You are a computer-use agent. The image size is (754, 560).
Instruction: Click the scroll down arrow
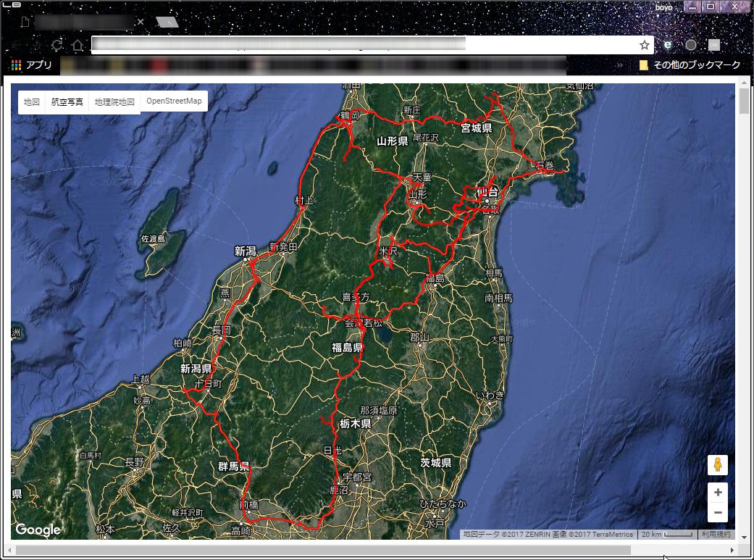click(x=745, y=538)
